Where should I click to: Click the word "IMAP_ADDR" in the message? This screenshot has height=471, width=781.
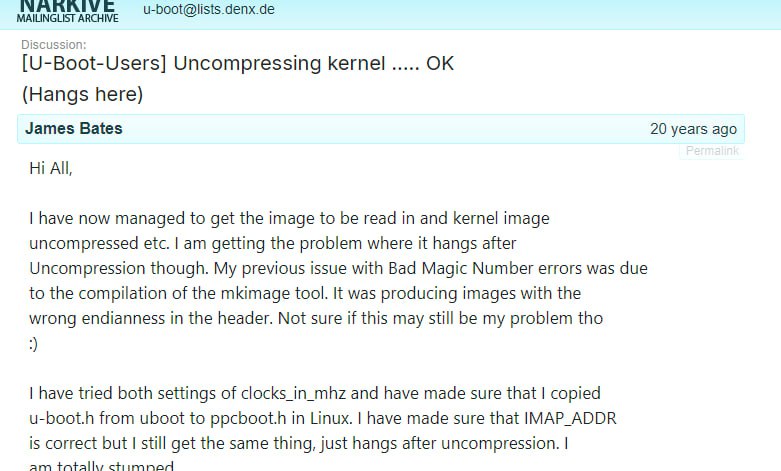(568, 418)
